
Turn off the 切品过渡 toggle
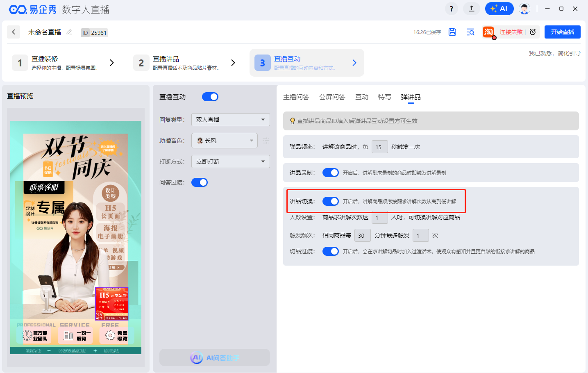coord(330,251)
